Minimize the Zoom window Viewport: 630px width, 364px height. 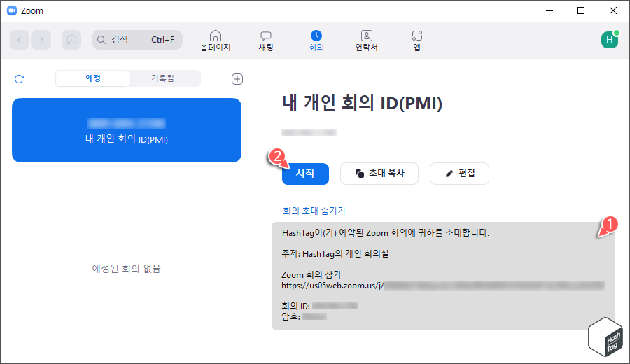coord(549,10)
